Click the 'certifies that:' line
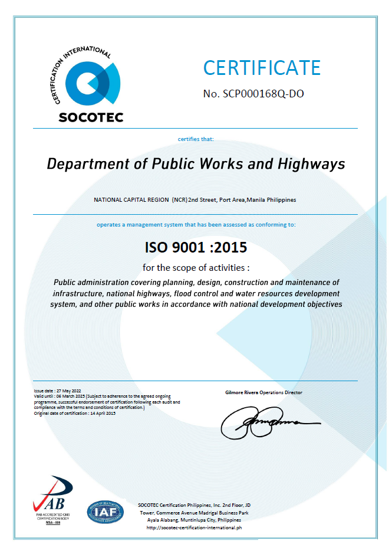The image size is (392, 557). 196,139
